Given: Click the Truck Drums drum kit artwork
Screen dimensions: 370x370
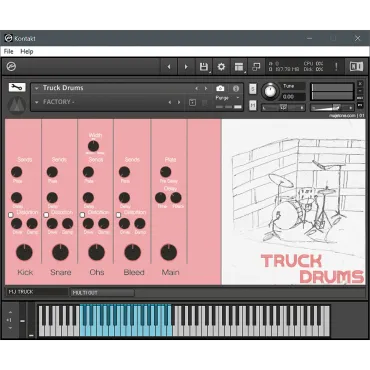Looking at the screenshot, I should (293, 202).
